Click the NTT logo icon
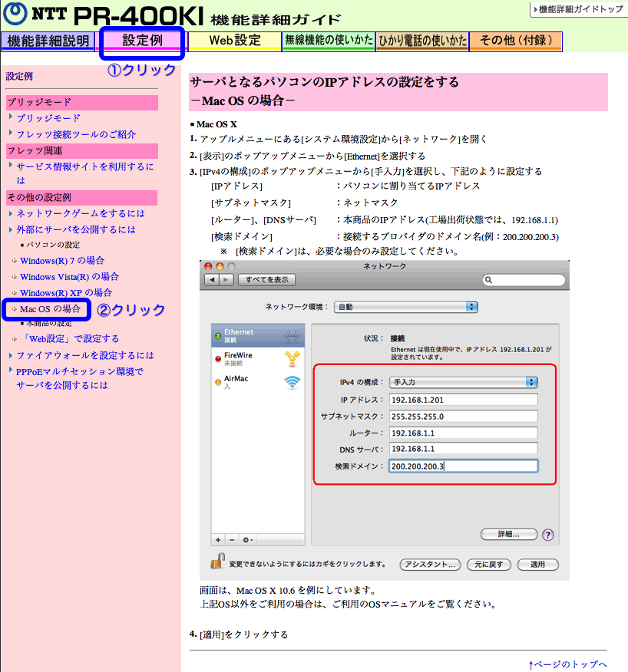Screen dimensions: 628x672 (15, 13)
